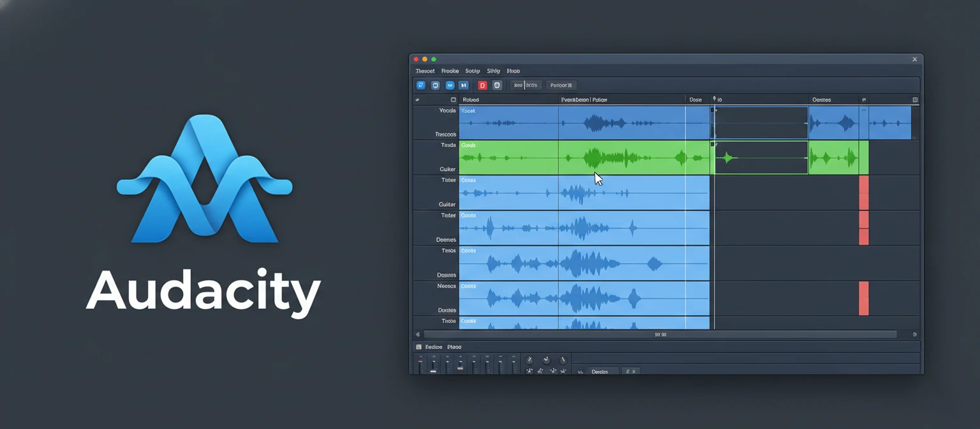
Task: Open the Stidy menu in the menu bar
Action: coord(493,70)
